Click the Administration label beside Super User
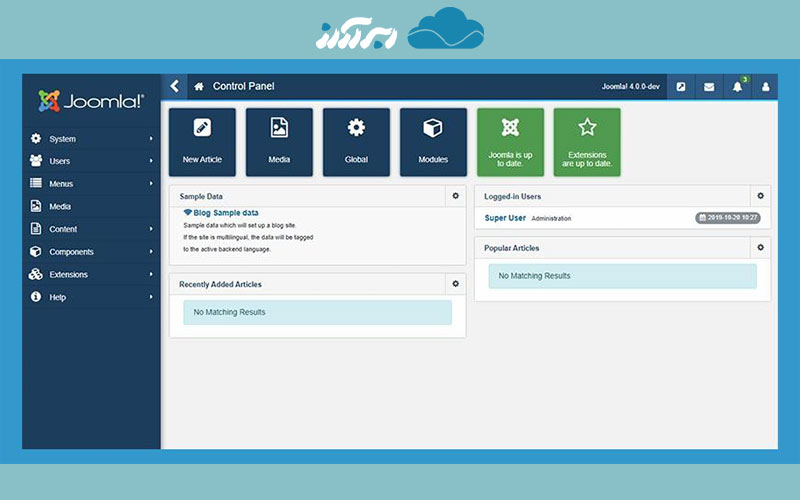Viewport: 800px width, 500px height. 551,218
